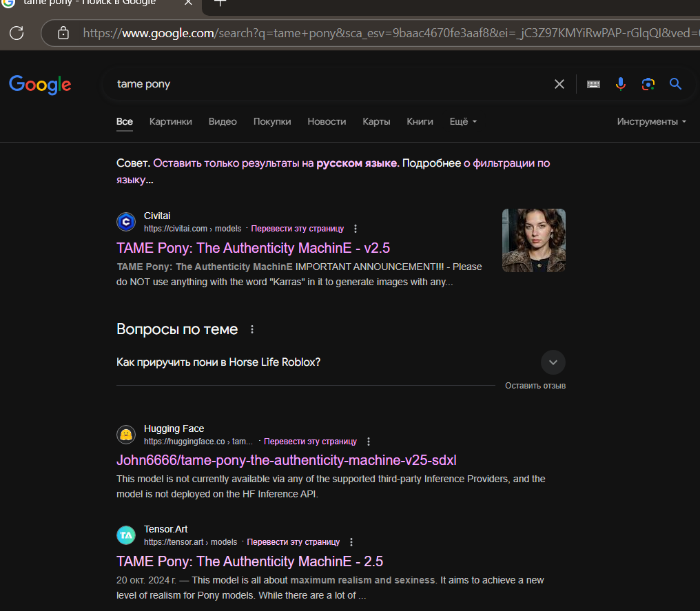Open the three-dot menu beside the Civitai result
700x611 pixels.
[x=356, y=229]
